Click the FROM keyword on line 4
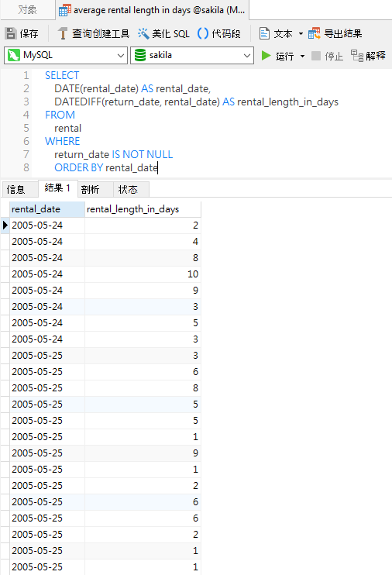The height and width of the screenshot is (575, 392). pos(60,115)
